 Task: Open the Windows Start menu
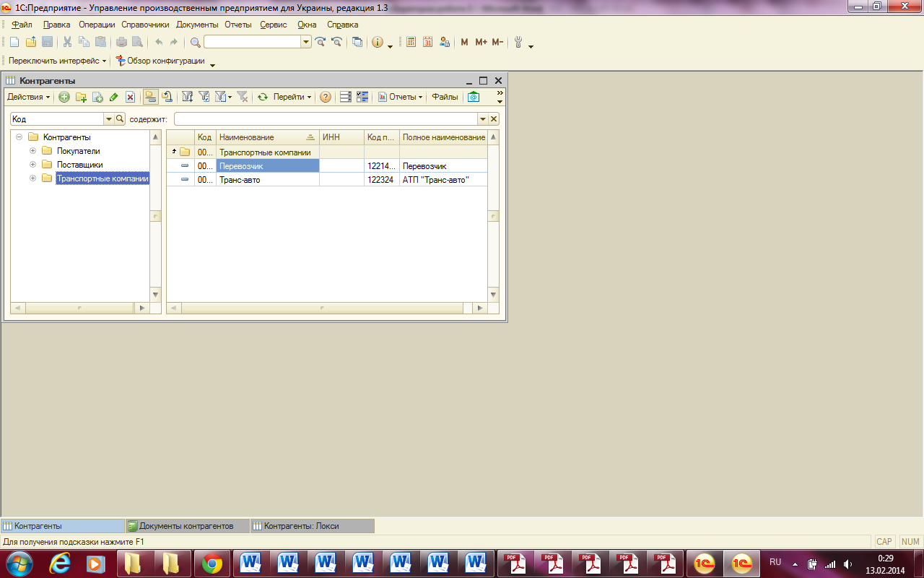(19, 563)
